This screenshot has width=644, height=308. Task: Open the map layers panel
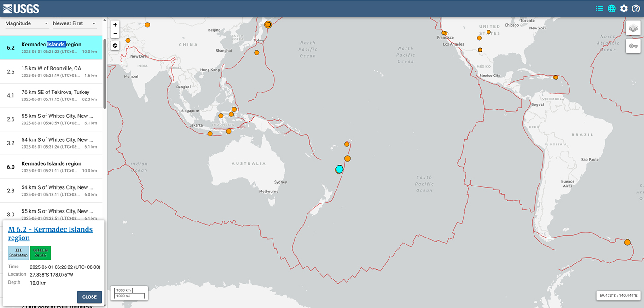(x=633, y=28)
